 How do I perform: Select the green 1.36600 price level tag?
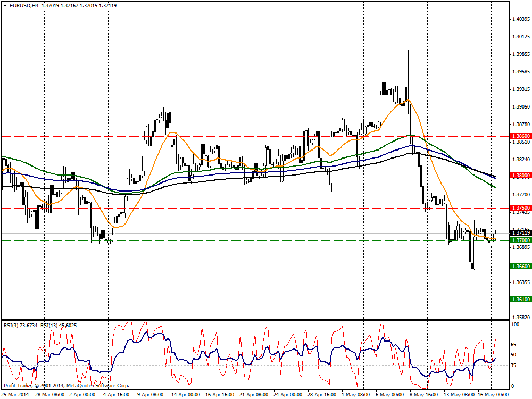pyautogui.click(x=520, y=266)
